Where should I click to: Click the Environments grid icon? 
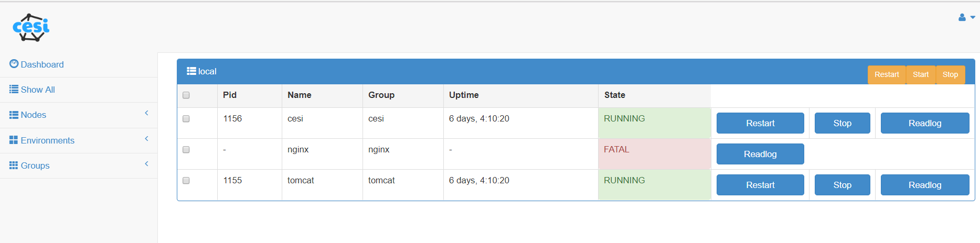click(x=14, y=140)
